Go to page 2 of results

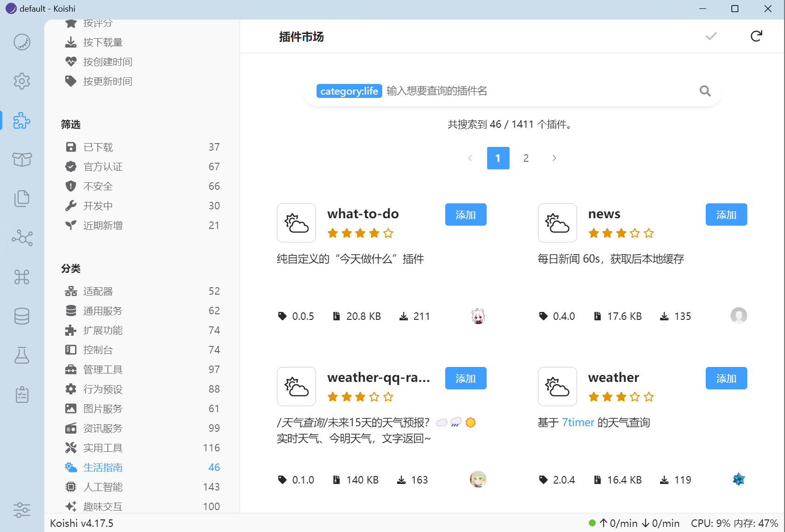[526, 158]
